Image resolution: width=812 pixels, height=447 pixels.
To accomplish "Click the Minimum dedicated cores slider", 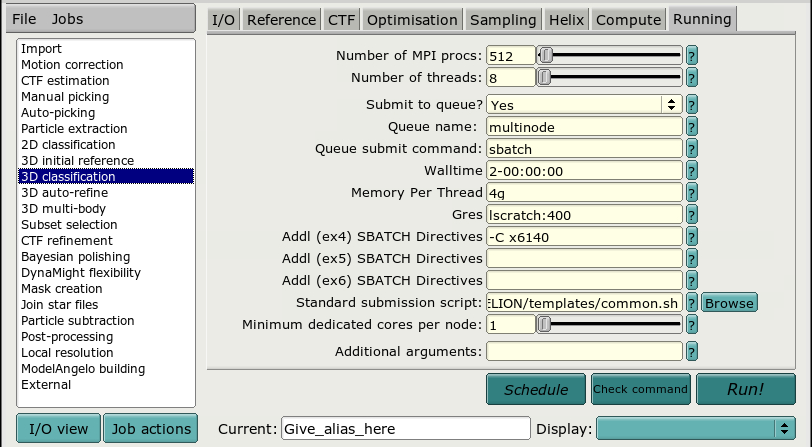I will (610, 325).
